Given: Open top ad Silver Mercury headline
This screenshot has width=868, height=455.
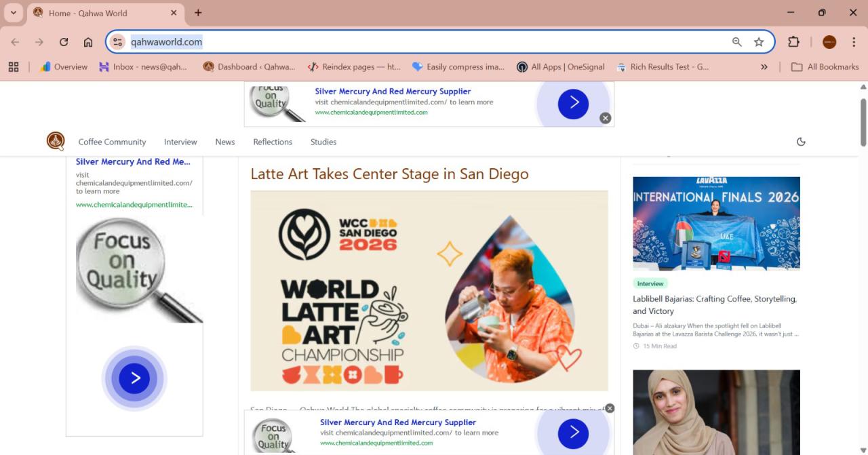Looking at the screenshot, I should pyautogui.click(x=393, y=91).
